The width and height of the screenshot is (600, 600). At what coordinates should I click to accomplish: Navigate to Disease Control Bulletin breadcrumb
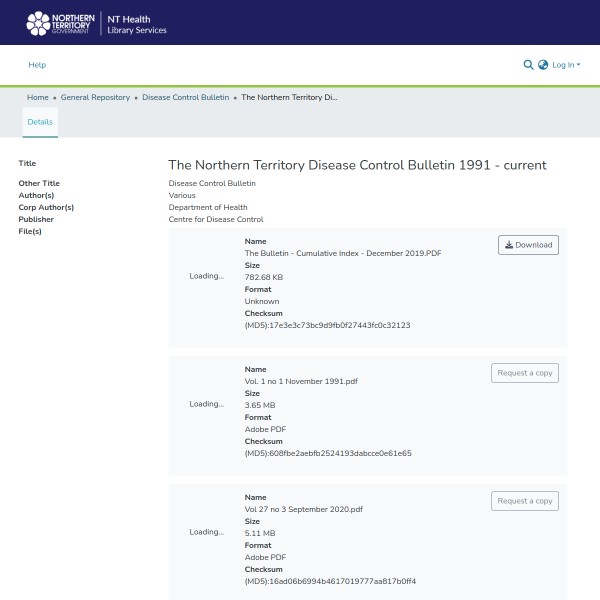(x=186, y=98)
